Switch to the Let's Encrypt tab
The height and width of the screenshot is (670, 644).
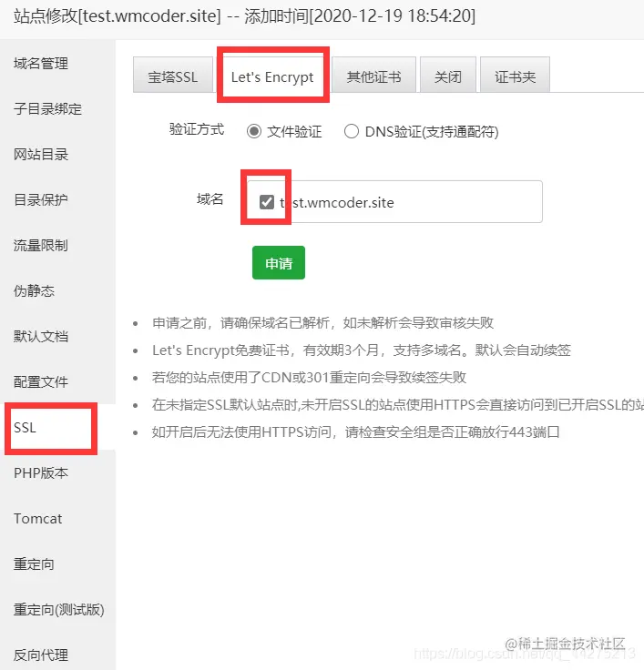point(272,76)
